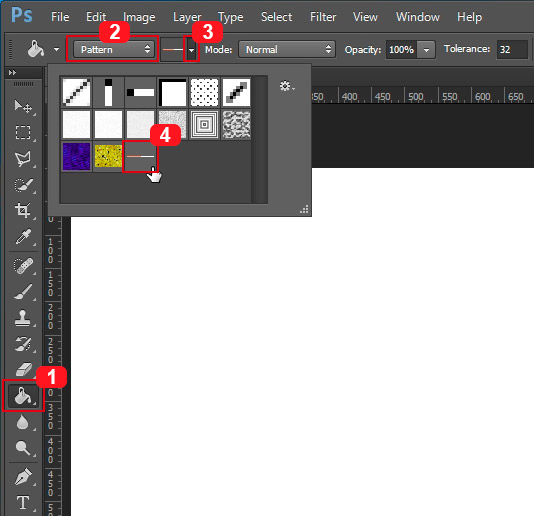Screen dimensions: 534x516
Task: Choose the thick diagonal gray pattern
Action: pos(236,92)
